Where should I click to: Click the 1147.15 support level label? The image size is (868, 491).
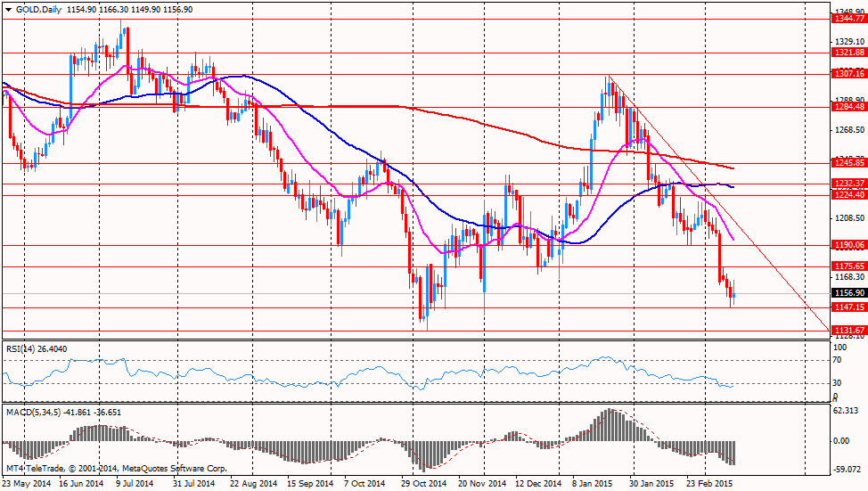[x=849, y=307]
